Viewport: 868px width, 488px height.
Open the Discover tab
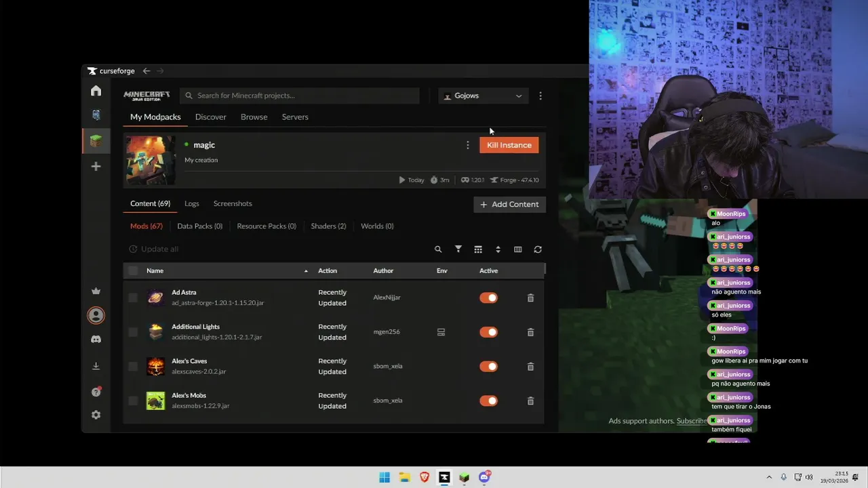(211, 117)
